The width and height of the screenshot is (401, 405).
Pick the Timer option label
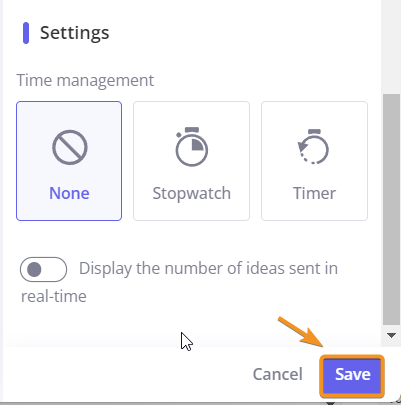pyautogui.click(x=314, y=193)
